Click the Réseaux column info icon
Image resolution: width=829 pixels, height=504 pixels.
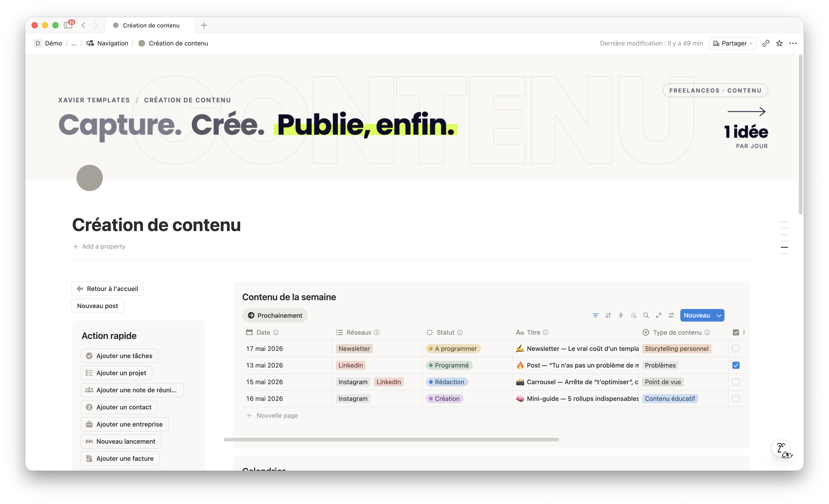click(x=377, y=332)
